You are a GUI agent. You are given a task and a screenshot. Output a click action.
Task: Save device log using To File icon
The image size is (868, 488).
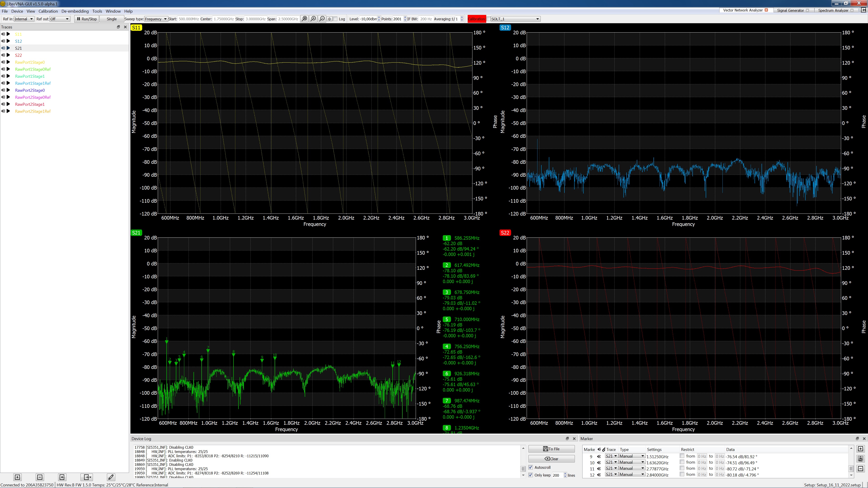pyautogui.click(x=551, y=449)
